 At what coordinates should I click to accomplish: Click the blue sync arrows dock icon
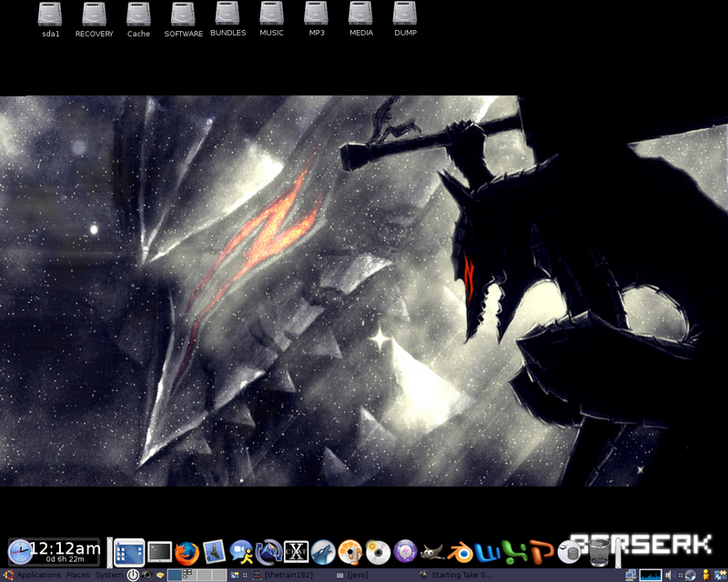268,552
